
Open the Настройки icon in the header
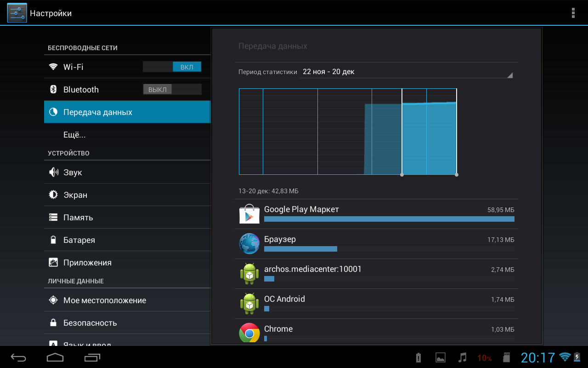coord(17,13)
